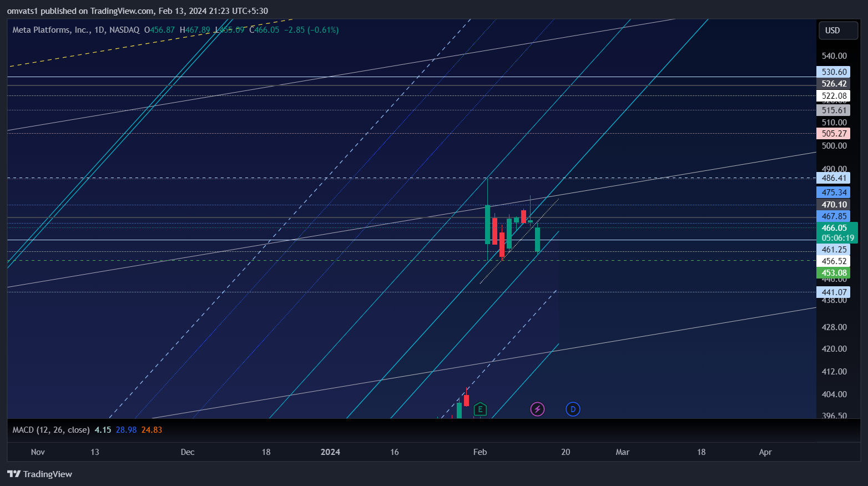Click the Mar label on time axis
Image resolution: width=868 pixels, height=486 pixels.
[623, 452]
